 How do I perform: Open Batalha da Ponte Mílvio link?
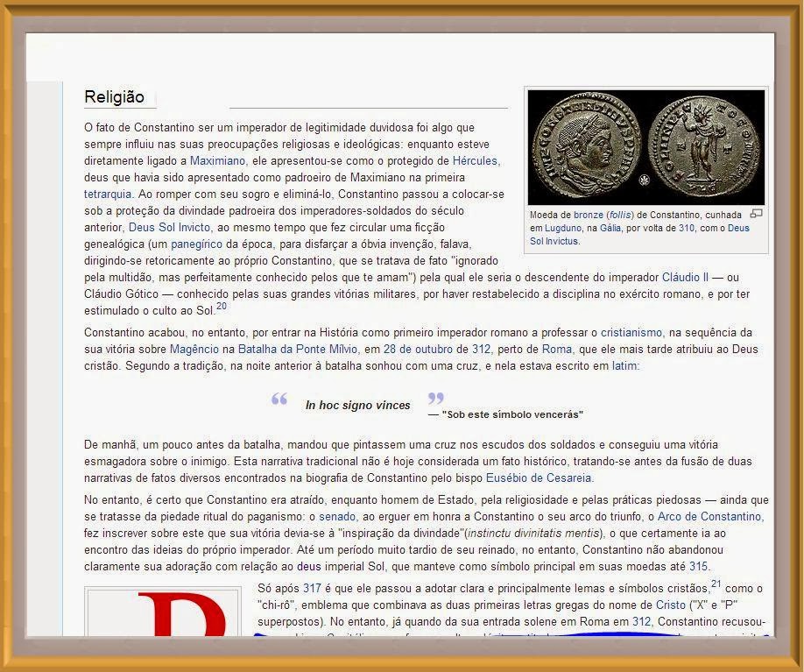[298, 350]
